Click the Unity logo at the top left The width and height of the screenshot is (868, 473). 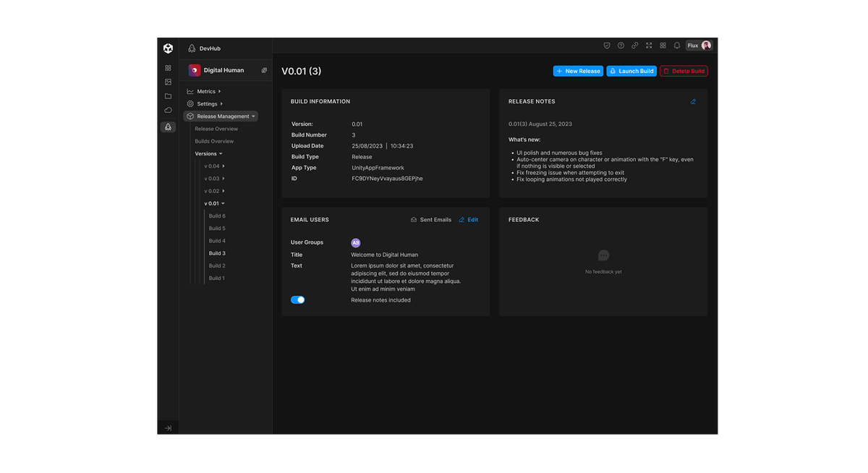(168, 48)
